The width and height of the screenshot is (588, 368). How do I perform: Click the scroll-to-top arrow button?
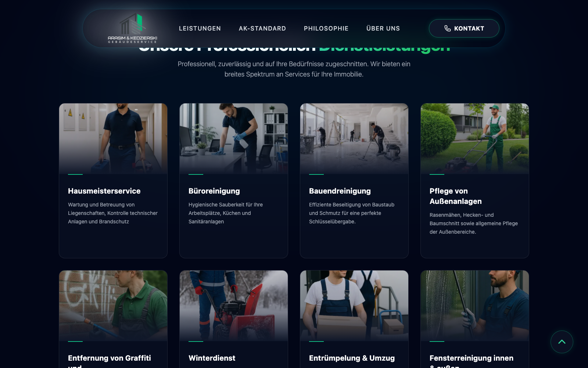562,342
